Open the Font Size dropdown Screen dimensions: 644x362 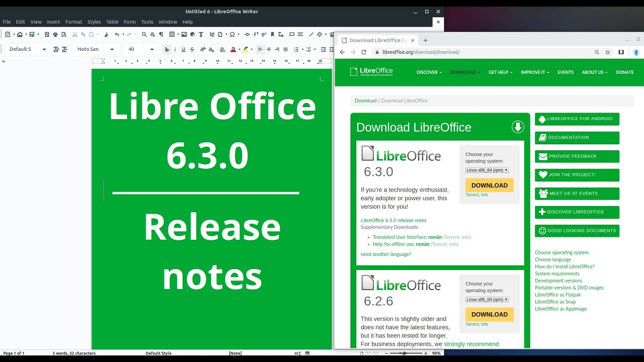pos(151,49)
